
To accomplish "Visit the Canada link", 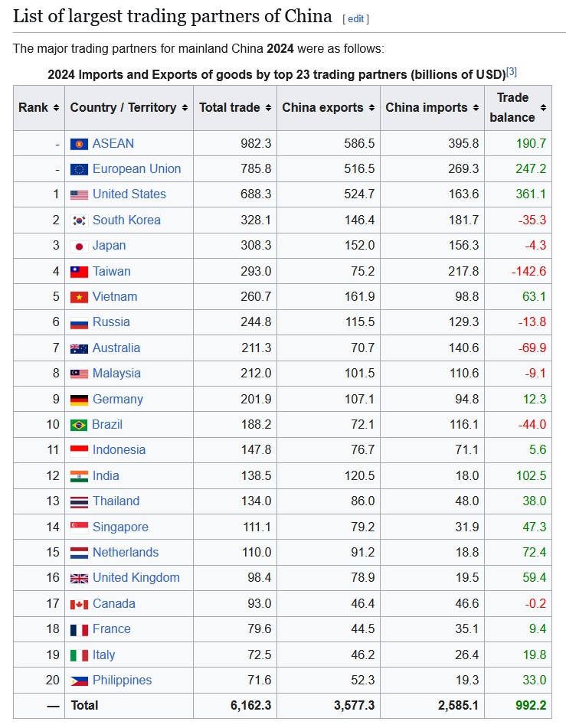I will click(114, 604).
